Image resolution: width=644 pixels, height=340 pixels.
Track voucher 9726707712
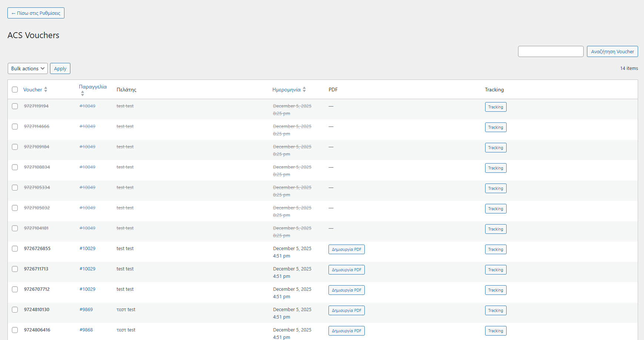pyautogui.click(x=495, y=290)
